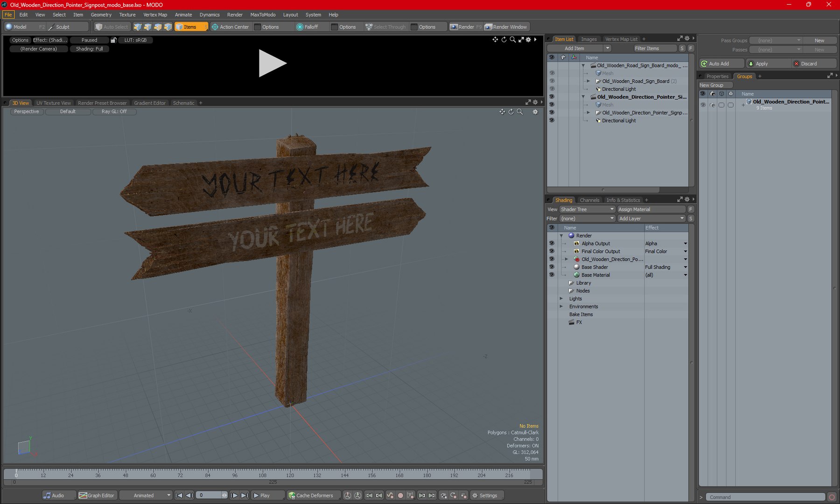Image resolution: width=840 pixels, height=504 pixels.
Task: Click the Sculpt mode icon
Action: click(x=51, y=27)
